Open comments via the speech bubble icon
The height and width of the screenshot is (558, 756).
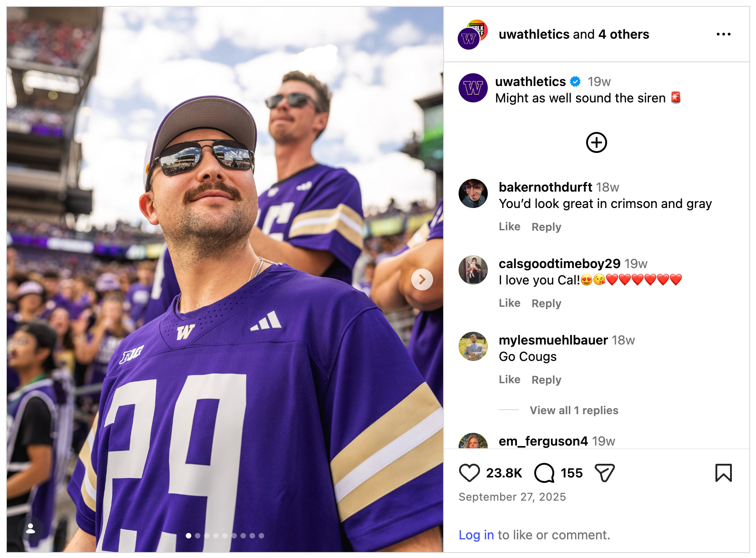point(544,473)
